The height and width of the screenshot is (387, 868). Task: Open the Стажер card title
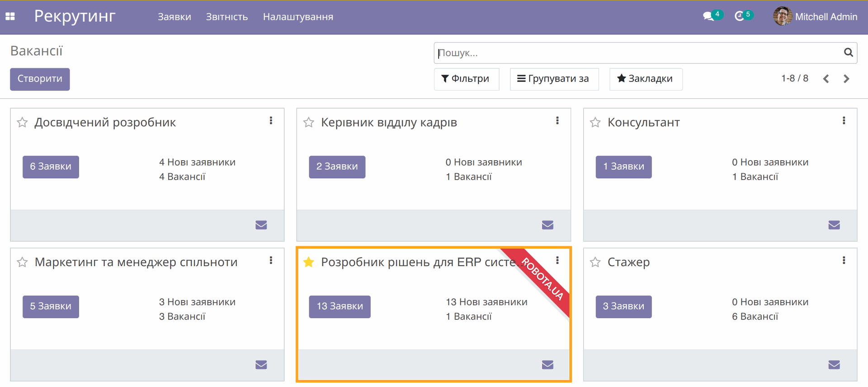tap(628, 263)
